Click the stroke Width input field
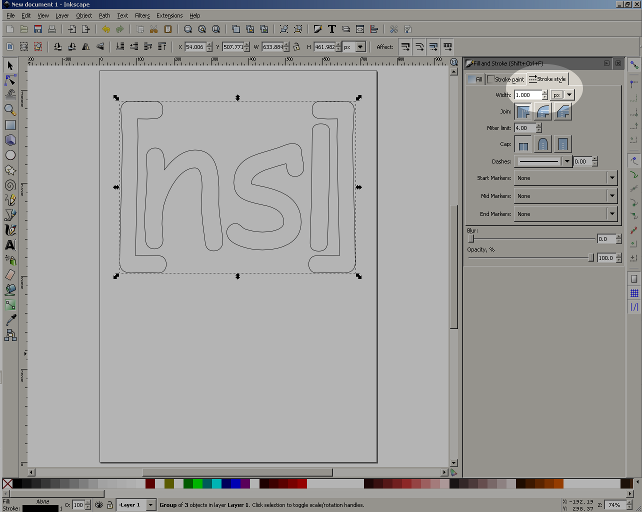 [528, 95]
